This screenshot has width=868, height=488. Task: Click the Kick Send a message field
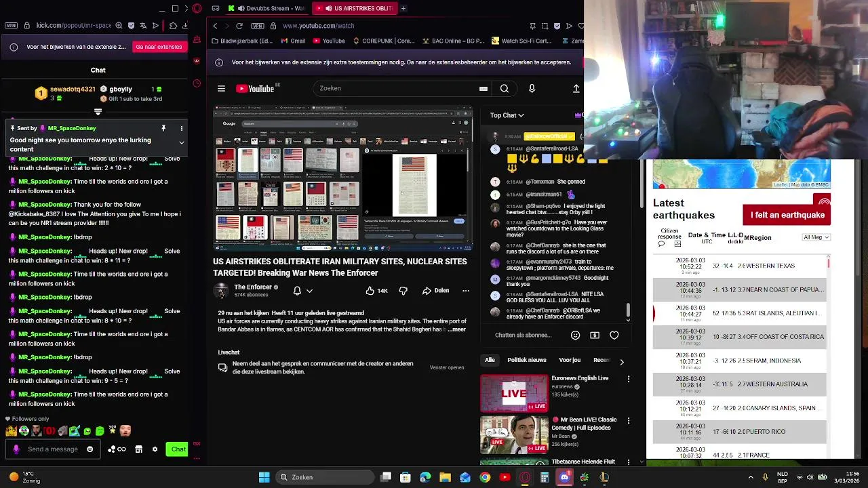click(53, 449)
